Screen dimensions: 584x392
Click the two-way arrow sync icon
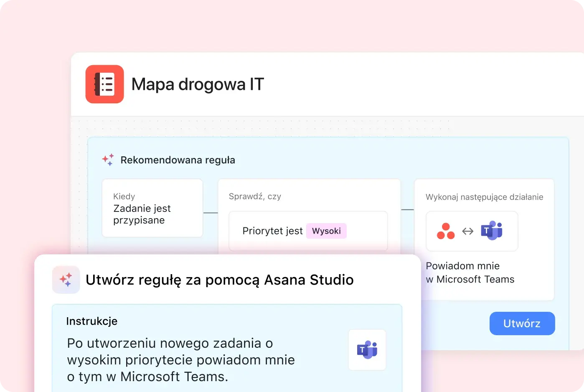click(x=468, y=231)
